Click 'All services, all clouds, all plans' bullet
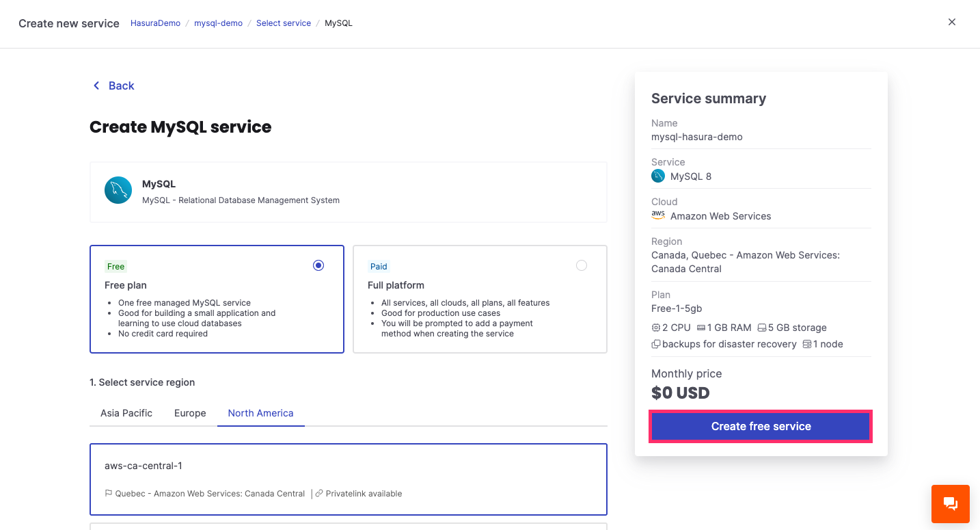 tap(465, 303)
